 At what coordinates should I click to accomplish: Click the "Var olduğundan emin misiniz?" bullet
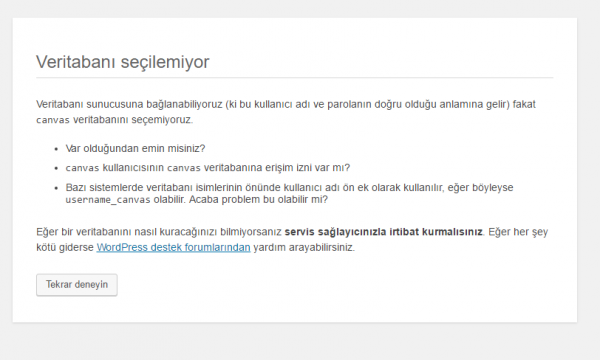(135, 148)
